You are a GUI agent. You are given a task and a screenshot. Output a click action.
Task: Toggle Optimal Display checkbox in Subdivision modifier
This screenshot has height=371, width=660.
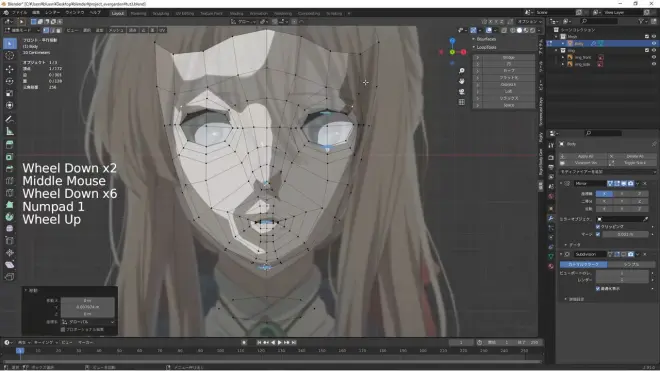click(598, 288)
